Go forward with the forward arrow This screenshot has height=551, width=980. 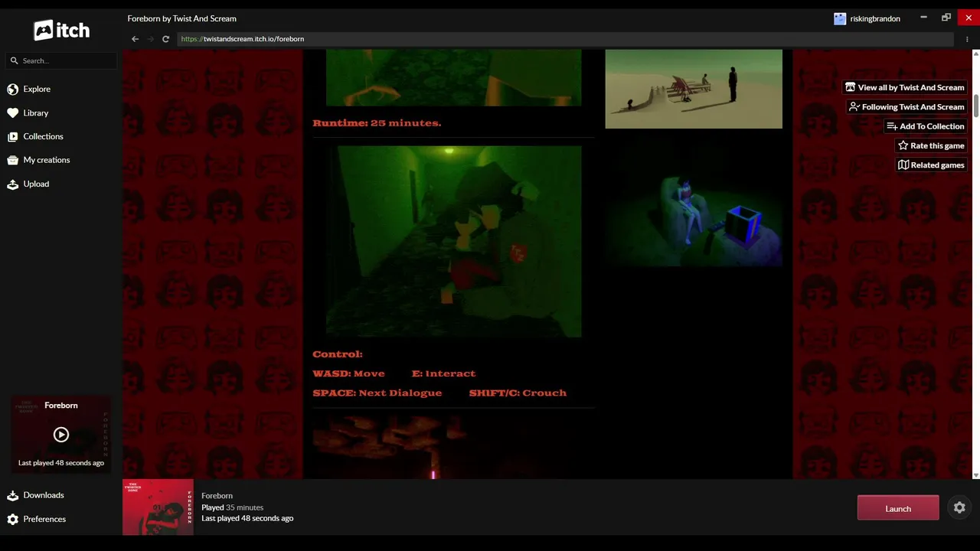(x=151, y=39)
